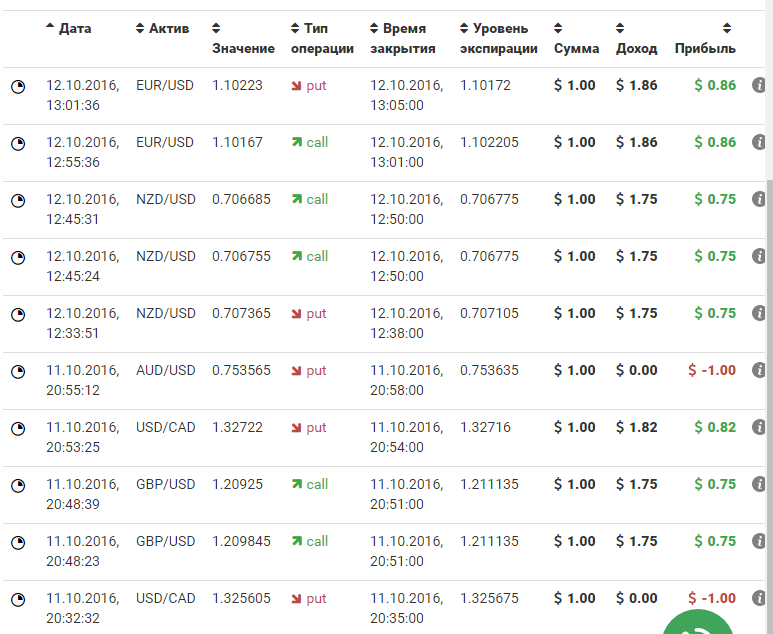This screenshot has height=634, width=773.
Task: Click closing time 12:38:00 cell
Action: click(x=407, y=323)
